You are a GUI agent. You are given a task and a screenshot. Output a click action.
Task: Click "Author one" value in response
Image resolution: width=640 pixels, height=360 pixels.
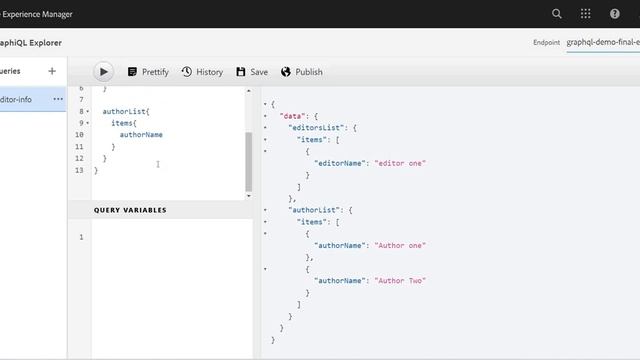400,245
